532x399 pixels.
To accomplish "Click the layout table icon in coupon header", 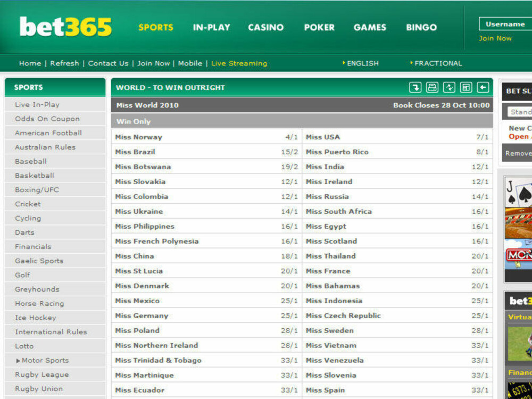I will pyautogui.click(x=466, y=87).
